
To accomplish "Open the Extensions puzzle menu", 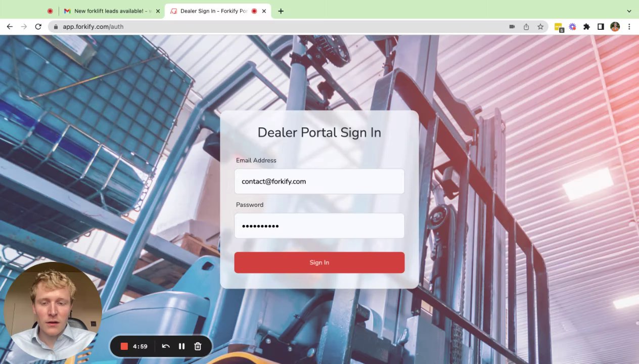I will pos(586,27).
